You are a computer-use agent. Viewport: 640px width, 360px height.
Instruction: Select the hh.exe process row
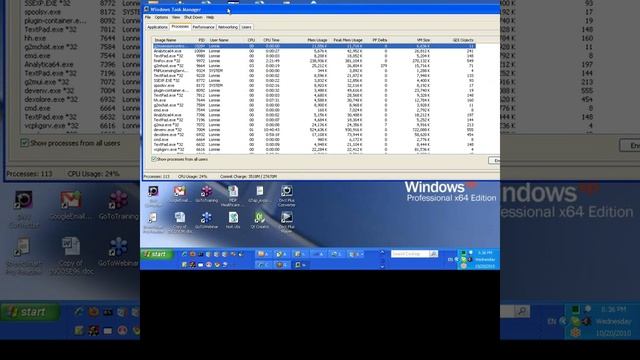tap(314, 100)
